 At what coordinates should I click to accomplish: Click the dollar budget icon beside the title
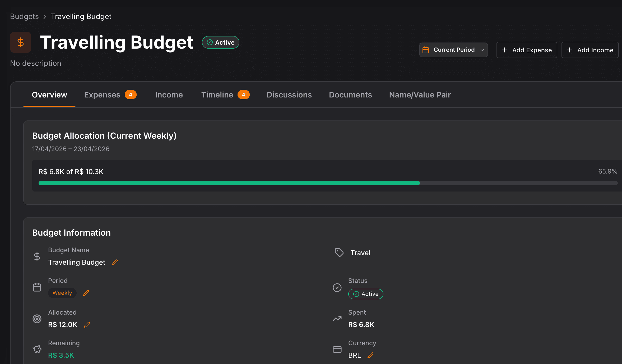tap(20, 42)
